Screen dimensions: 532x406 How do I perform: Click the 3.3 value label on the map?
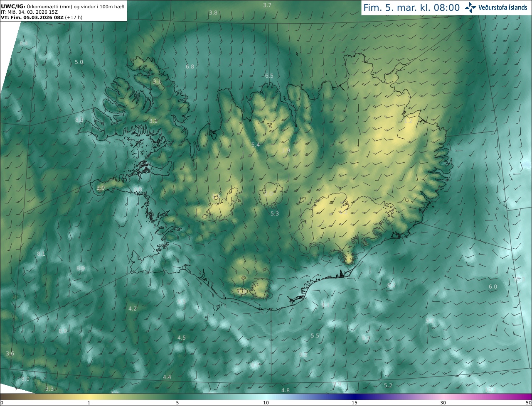pos(49,389)
